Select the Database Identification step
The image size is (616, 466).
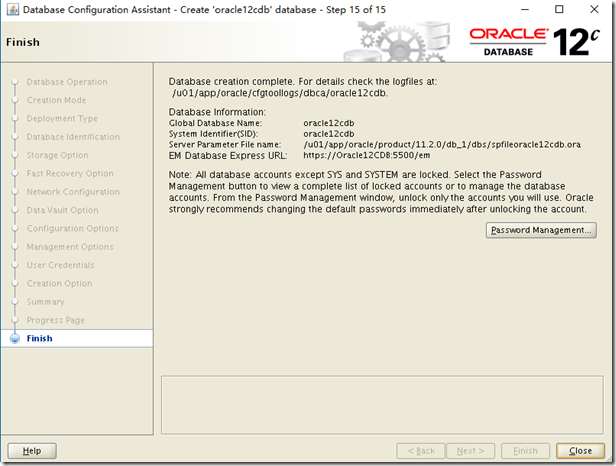pos(73,137)
